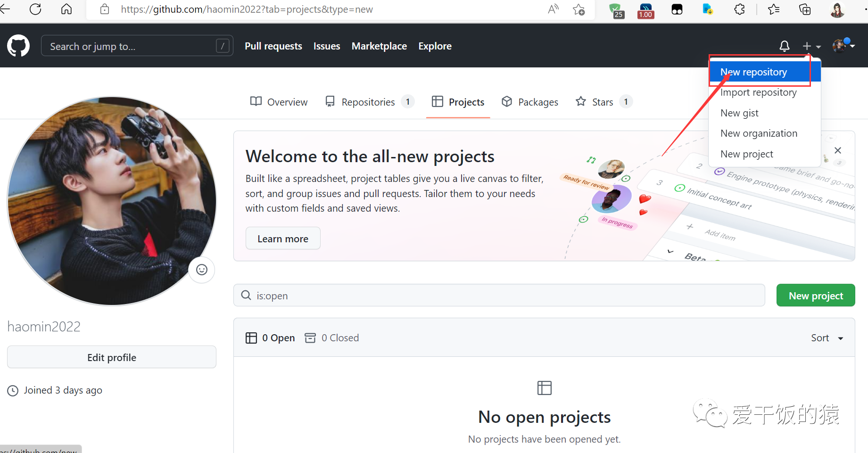The image size is (868, 453).
Task: Click the Joined 3 days ago text
Action: (x=63, y=390)
